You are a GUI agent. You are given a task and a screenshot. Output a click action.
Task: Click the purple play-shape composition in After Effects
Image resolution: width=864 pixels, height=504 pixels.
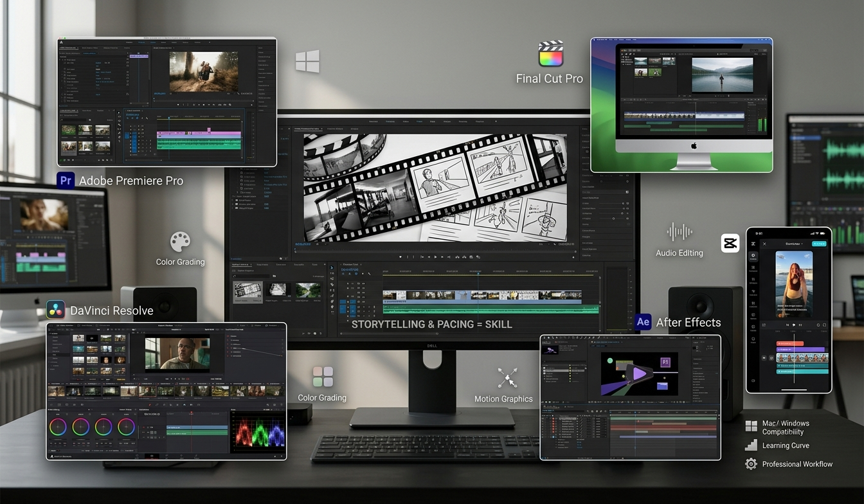(x=638, y=373)
